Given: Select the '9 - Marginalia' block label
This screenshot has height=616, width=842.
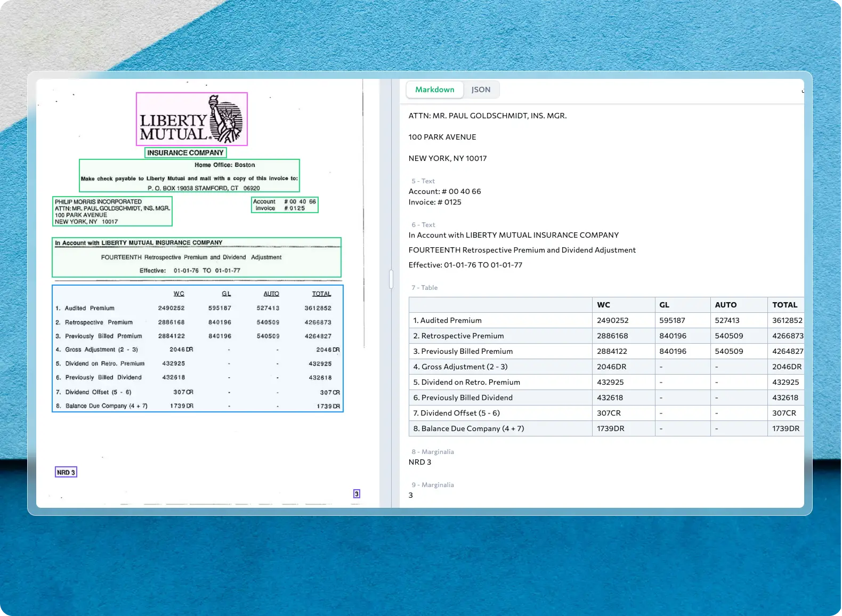Looking at the screenshot, I should [433, 485].
